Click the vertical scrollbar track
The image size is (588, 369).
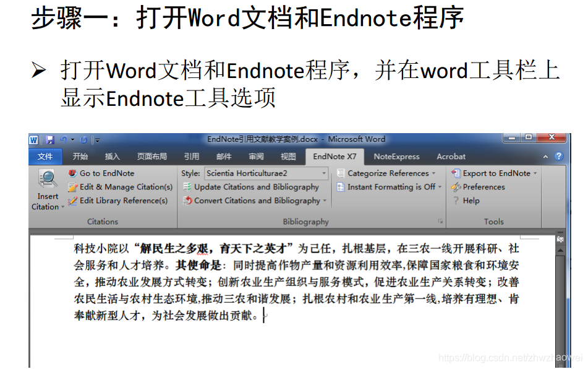click(560, 311)
